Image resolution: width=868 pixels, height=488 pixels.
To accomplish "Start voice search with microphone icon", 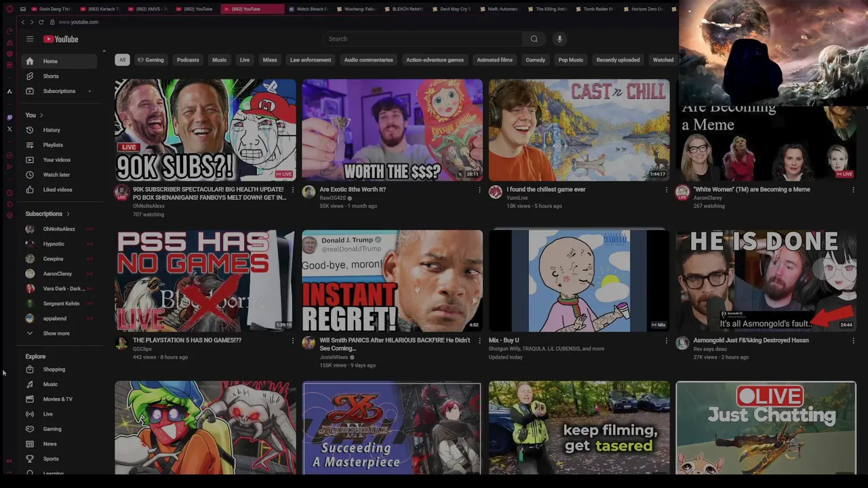I will (x=559, y=39).
